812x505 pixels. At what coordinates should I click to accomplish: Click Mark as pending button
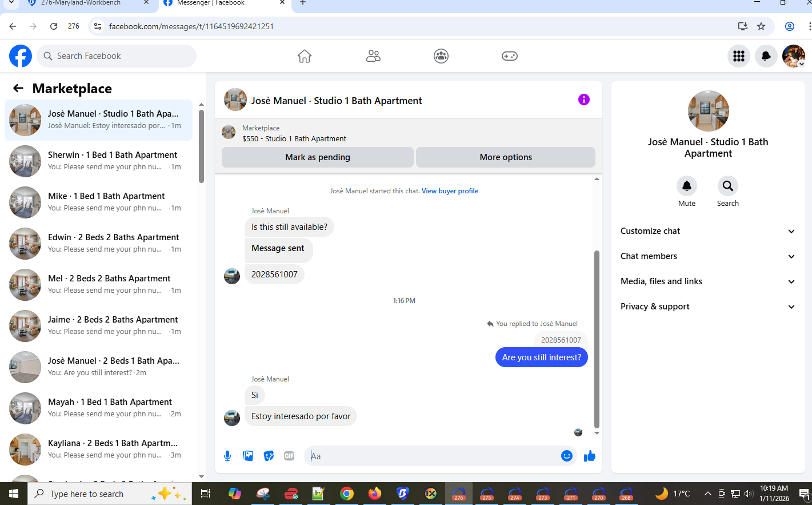pos(318,157)
